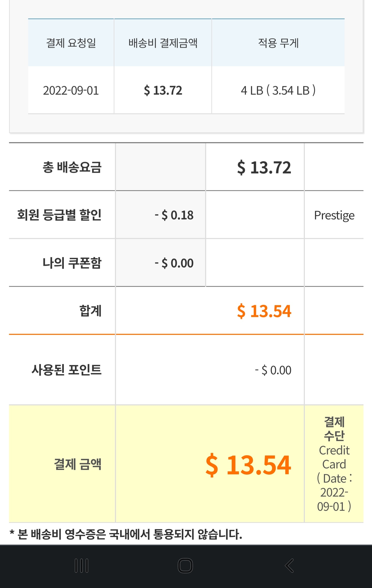Tap the Credit Card payment method text

334,457
